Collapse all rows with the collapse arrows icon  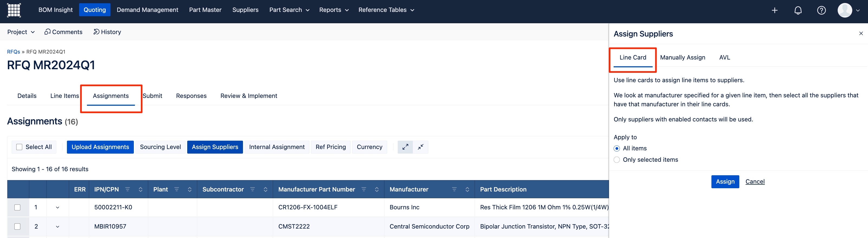pos(420,147)
